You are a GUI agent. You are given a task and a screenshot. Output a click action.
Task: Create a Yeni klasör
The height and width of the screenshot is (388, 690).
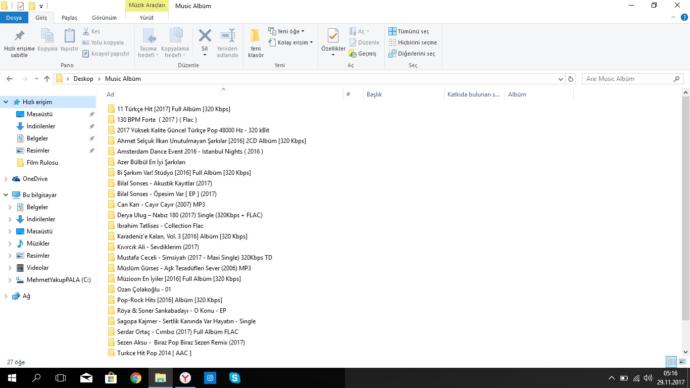(255, 43)
